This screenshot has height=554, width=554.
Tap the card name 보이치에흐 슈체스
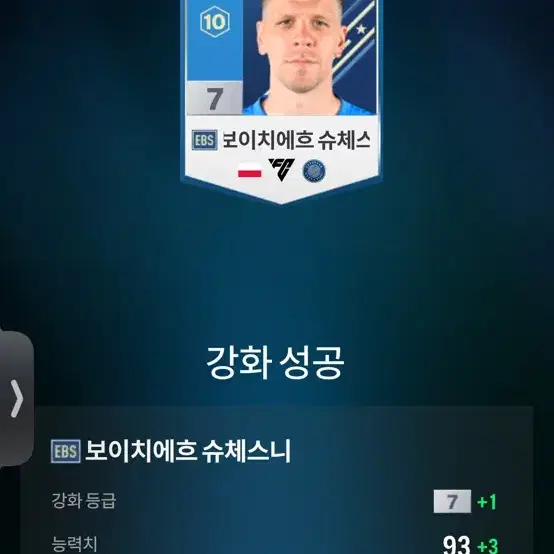pos(296,140)
